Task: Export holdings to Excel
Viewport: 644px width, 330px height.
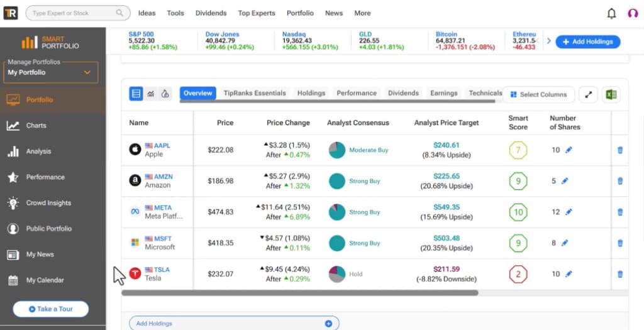Action: point(611,94)
